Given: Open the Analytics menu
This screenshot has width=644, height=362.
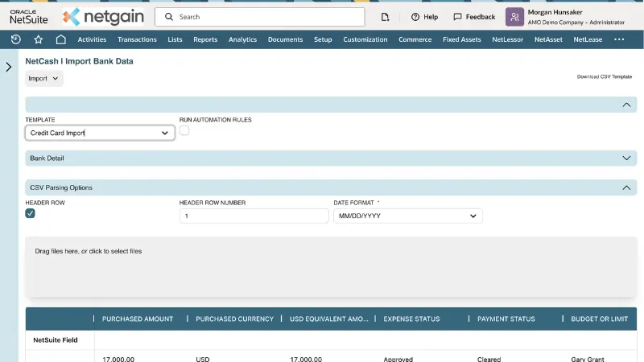Looking at the screenshot, I should click(243, 39).
